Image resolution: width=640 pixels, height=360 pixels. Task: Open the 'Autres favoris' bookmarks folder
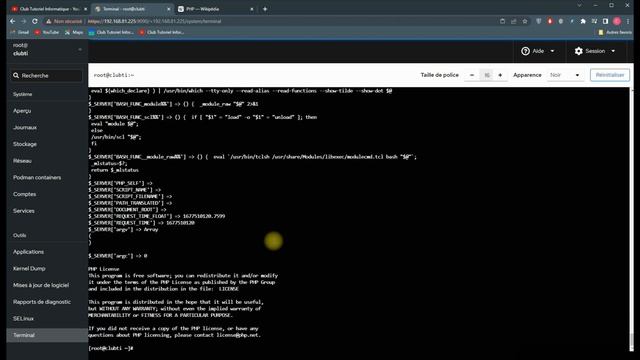(x=615, y=32)
